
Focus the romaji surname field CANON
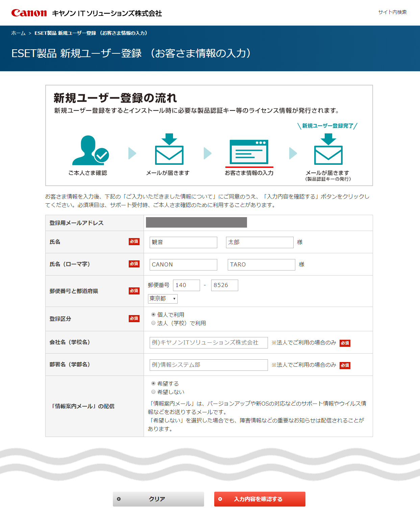(183, 264)
